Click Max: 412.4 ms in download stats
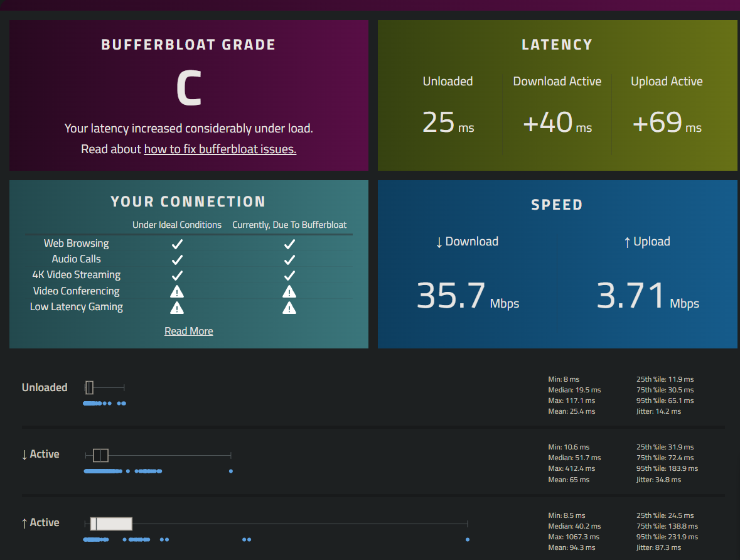Screen dimensions: 740x560 click(x=572, y=468)
